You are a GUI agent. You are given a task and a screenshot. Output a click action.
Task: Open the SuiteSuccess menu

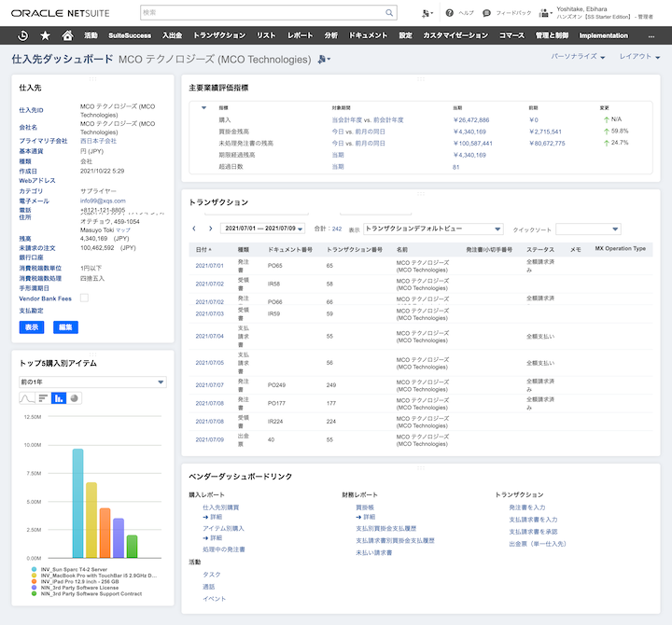tap(130, 35)
